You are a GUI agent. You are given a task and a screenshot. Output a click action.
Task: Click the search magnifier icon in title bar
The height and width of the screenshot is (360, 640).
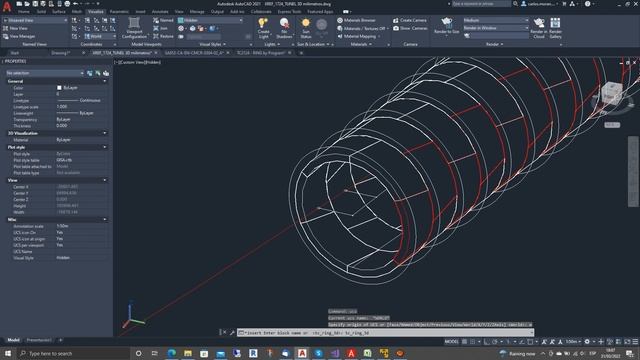(516, 4)
